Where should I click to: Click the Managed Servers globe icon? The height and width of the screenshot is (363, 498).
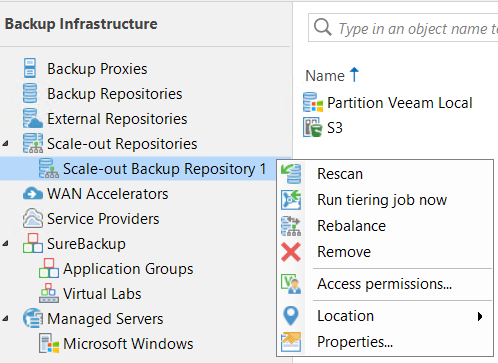click(x=33, y=318)
